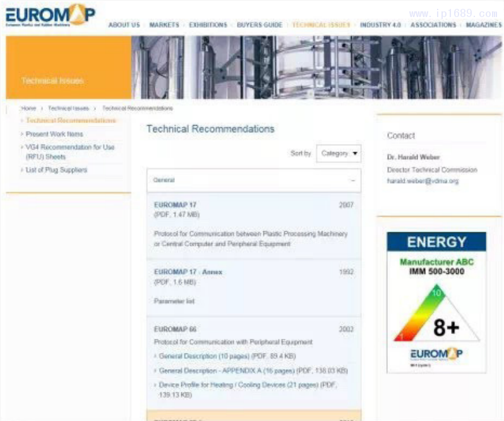Email harald.weber@vdma.org contact link
504x421 pixels.
tap(423, 181)
